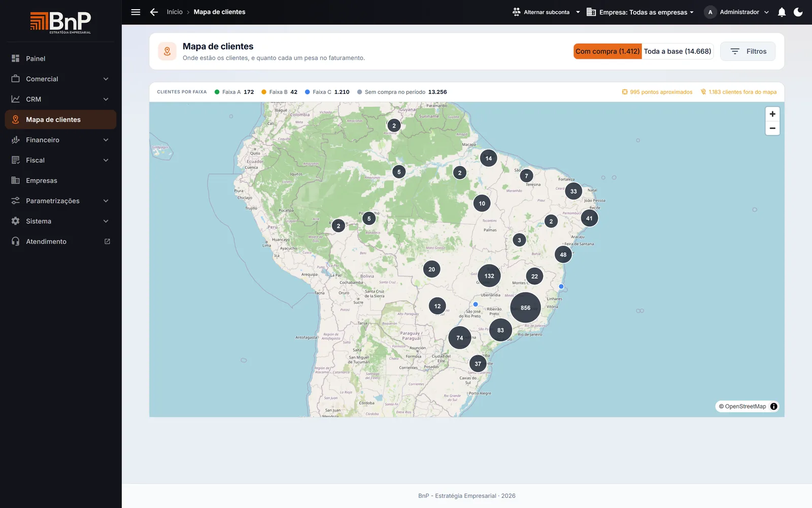Open Atendimento in the sidebar
The image size is (812, 508).
point(60,241)
